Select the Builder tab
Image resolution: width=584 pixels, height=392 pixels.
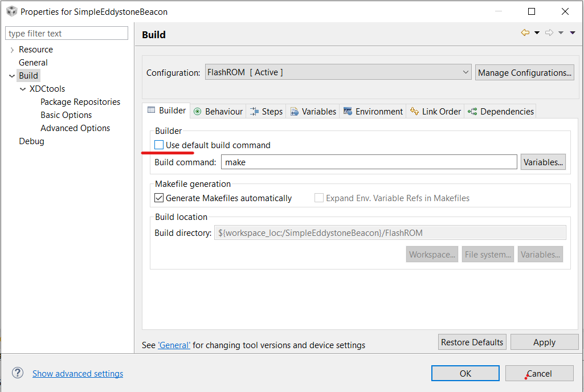pos(166,111)
